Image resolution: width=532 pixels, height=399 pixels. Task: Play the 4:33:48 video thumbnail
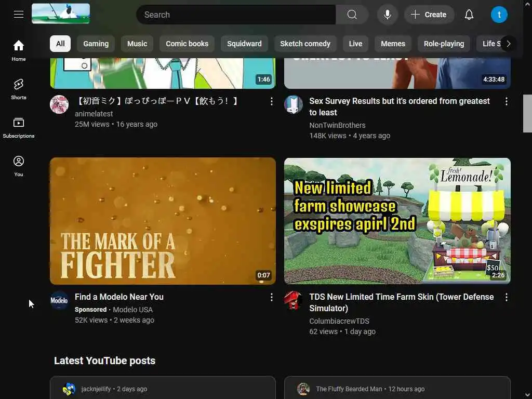397,73
